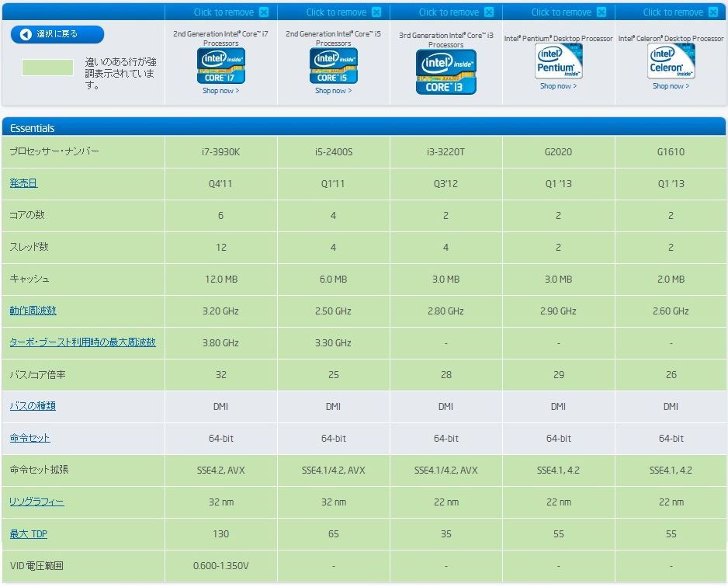Click 2nd Generation Intel Core i5 Processors title
Screen dimensions: 728x587
[334, 38]
